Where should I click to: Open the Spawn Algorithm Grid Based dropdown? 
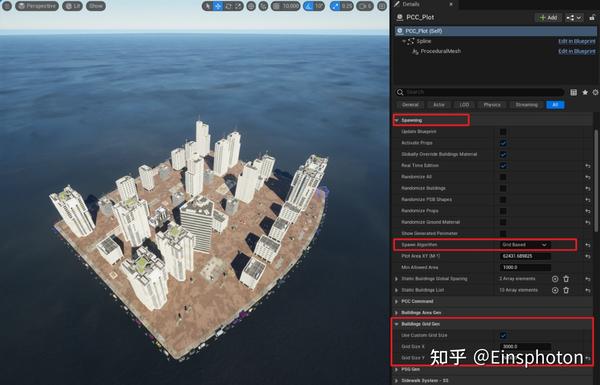pyautogui.click(x=525, y=245)
